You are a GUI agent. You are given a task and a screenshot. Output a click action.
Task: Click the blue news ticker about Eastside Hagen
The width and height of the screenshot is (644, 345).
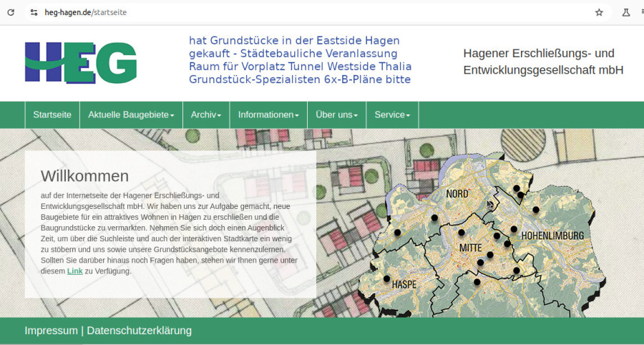[300, 60]
